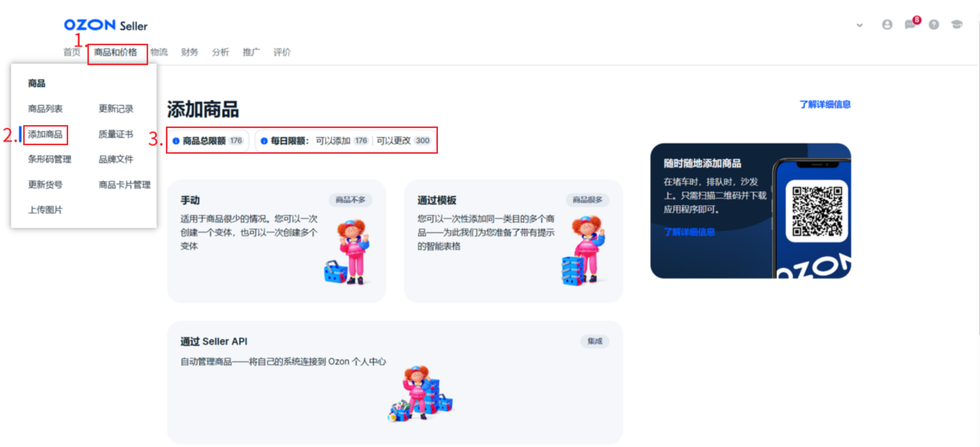Image resolution: width=980 pixels, height=447 pixels.
Task: Open 品牌文件 from the menu
Action: pos(116,159)
